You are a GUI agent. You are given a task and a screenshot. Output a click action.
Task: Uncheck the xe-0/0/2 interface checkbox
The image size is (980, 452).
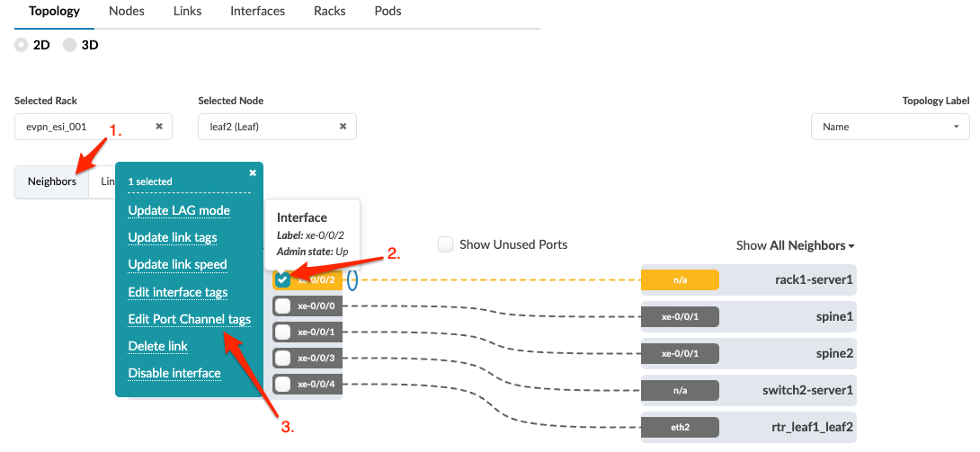pos(283,280)
